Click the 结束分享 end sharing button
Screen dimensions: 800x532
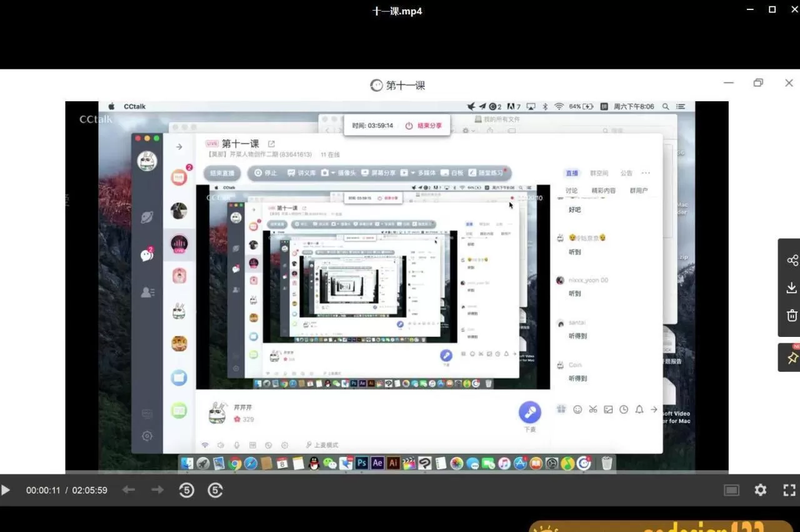[x=424, y=126]
